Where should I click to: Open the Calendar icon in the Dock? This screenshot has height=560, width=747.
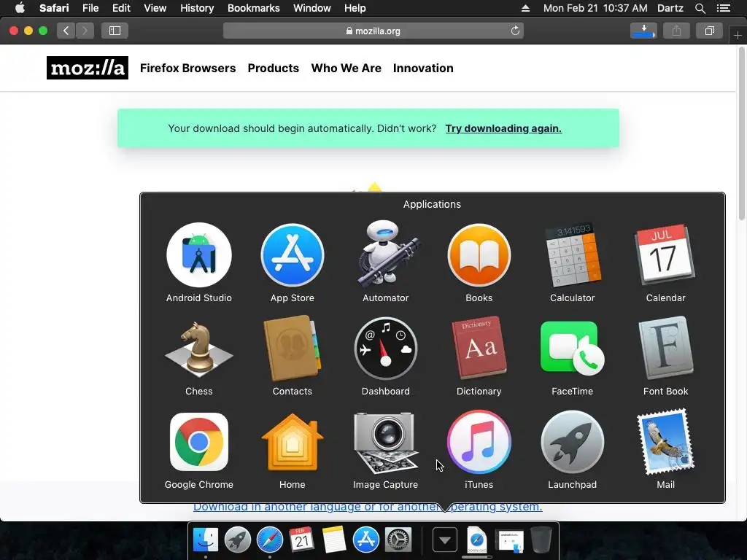coord(301,540)
